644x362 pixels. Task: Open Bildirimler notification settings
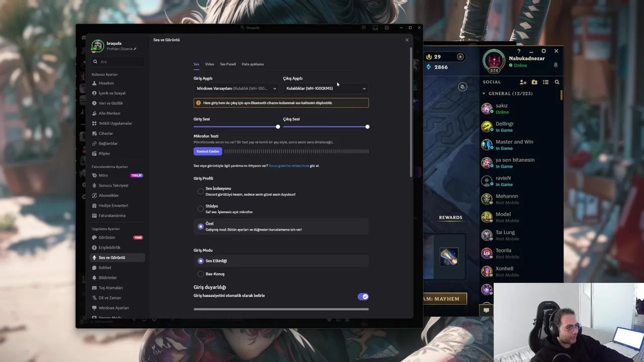tap(117, 278)
